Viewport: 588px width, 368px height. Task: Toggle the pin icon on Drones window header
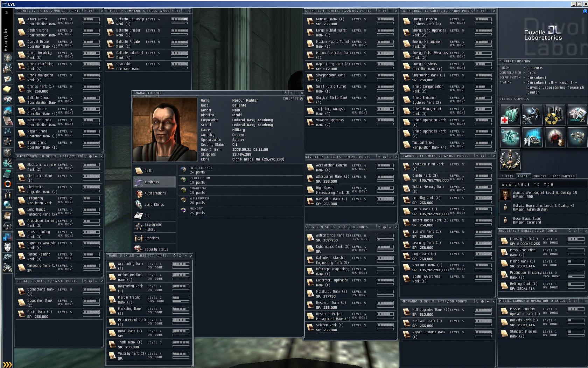[91, 11]
